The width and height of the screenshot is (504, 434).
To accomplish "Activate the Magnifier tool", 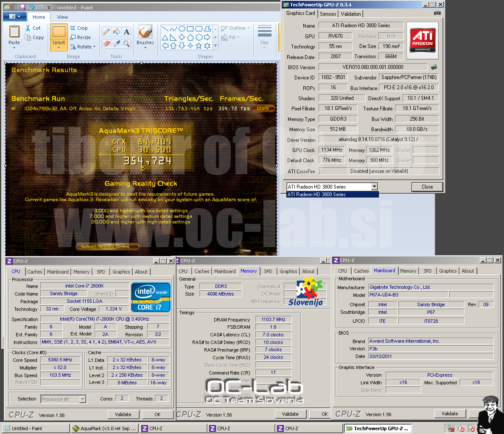I will (x=127, y=43).
